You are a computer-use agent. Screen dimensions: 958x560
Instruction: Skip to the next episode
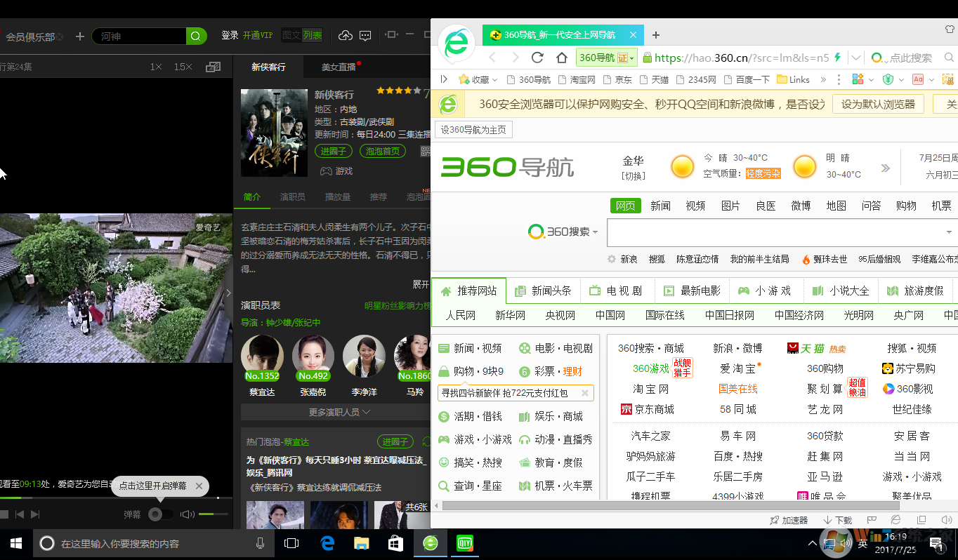(35, 514)
